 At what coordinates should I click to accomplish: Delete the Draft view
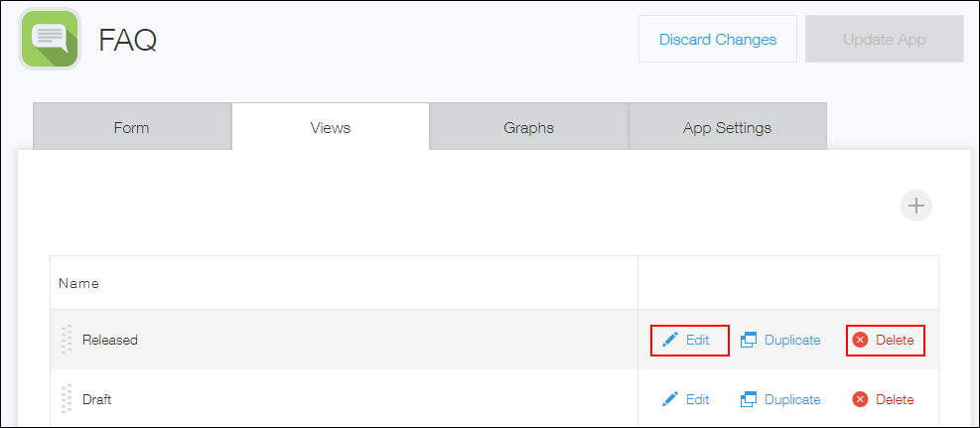(884, 399)
